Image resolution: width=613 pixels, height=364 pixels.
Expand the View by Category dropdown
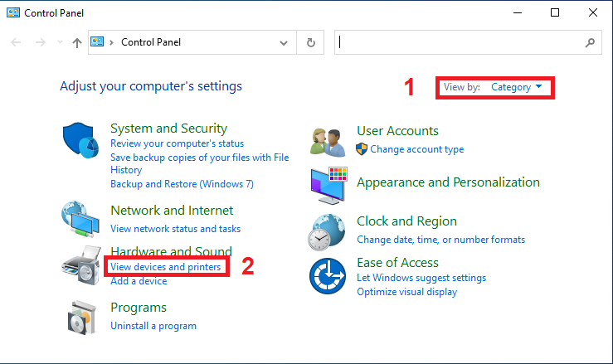point(516,87)
